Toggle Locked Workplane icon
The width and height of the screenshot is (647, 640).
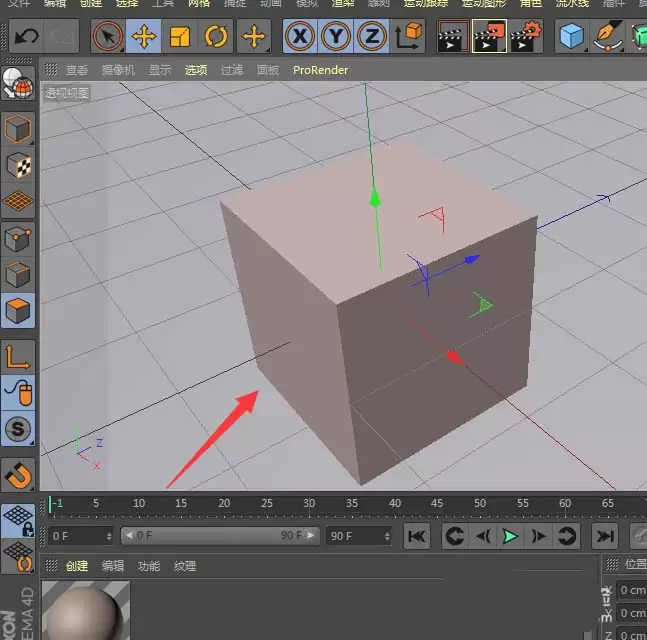pyautogui.click(x=18, y=521)
